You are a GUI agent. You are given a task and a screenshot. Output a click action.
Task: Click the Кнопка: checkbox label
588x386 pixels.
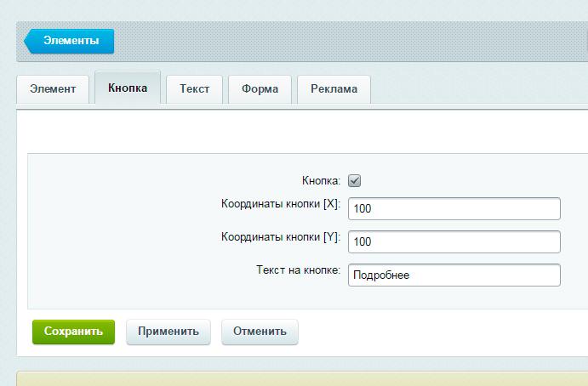click(x=321, y=180)
